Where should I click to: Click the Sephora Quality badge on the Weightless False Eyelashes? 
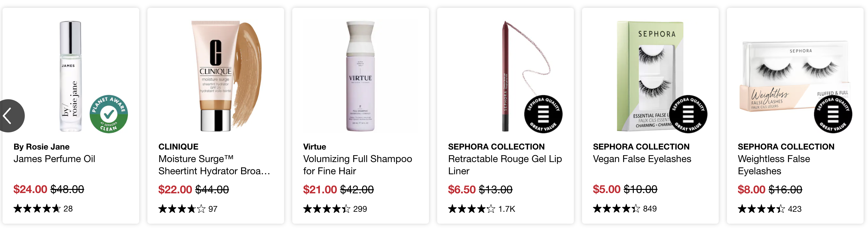pyautogui.click(x=833, y=114)
